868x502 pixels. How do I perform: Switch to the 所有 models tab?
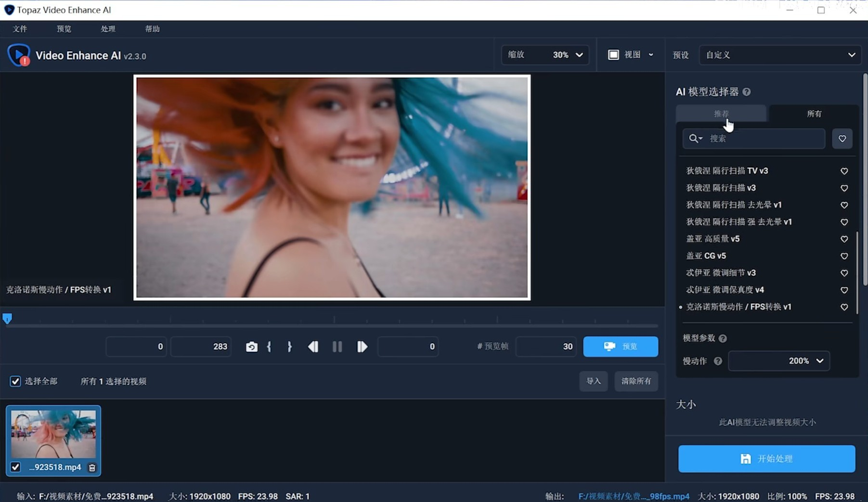click(814, 114)
